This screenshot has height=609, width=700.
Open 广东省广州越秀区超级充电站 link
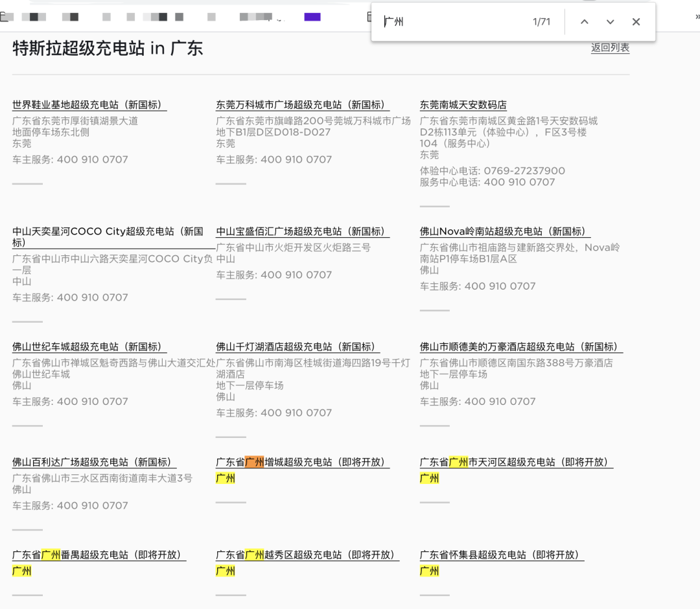308,555
